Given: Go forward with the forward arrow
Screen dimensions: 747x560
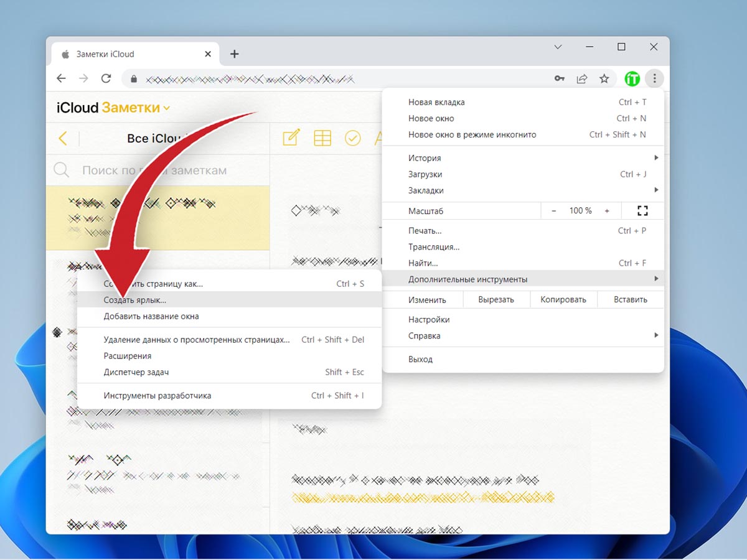Looking at the screenshot, I should point(83,78).
